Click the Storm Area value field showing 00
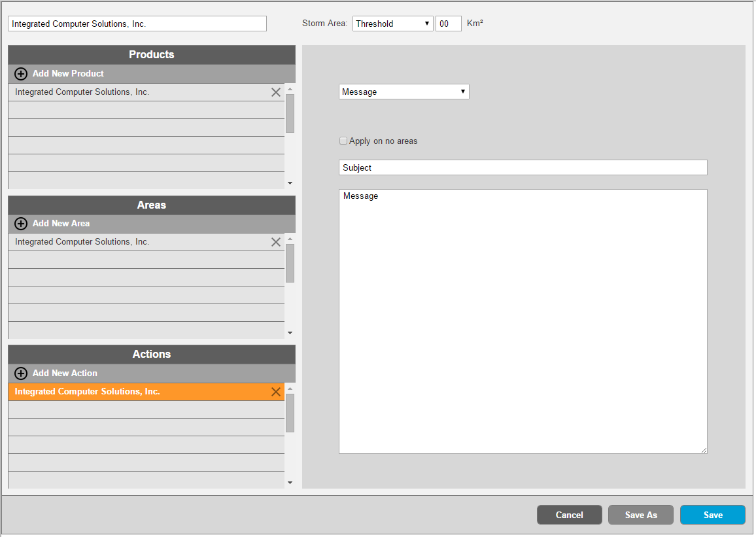 pyautogui.click(x=449, y=24)
